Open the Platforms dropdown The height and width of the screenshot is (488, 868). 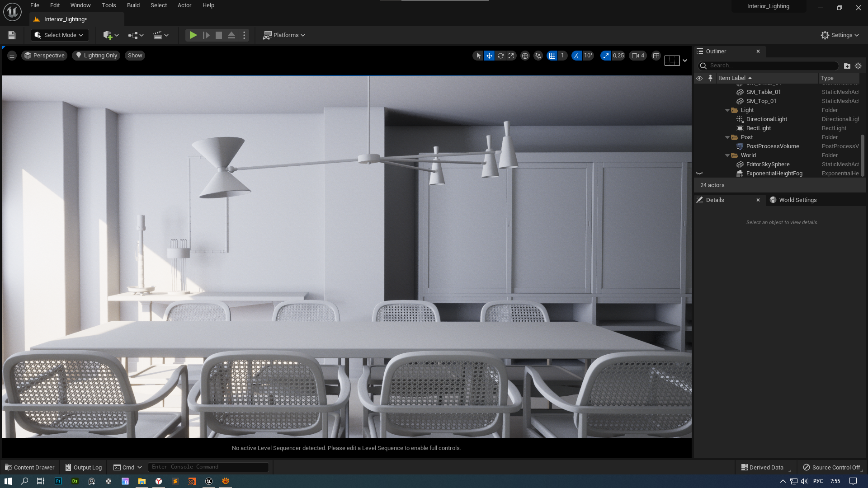[284, 35]
